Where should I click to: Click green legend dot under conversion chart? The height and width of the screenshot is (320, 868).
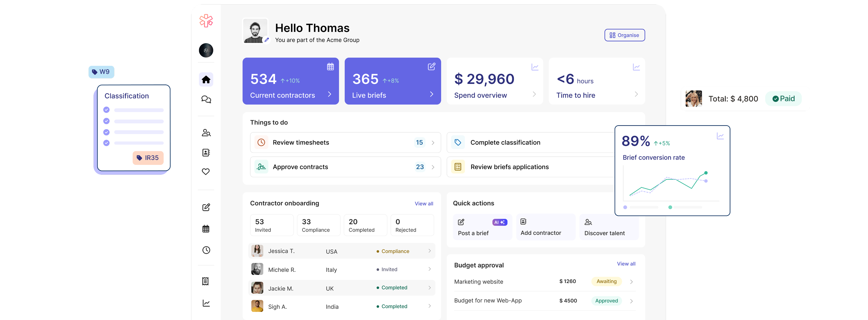(670, 207)
